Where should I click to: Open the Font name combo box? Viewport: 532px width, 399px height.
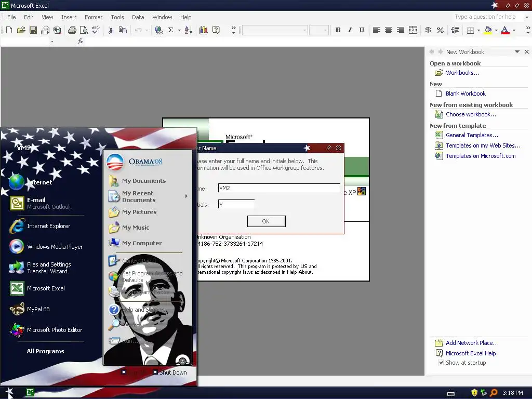(275, 30)
